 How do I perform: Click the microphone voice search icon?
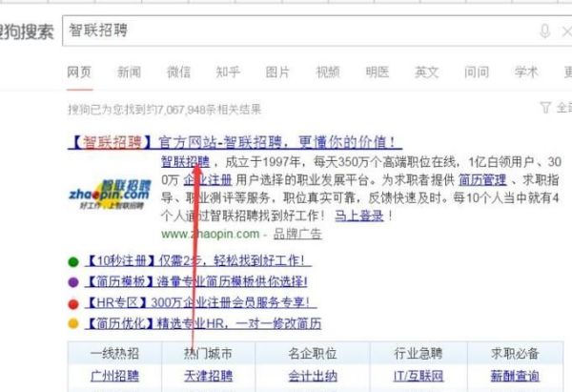coord(544,31)
